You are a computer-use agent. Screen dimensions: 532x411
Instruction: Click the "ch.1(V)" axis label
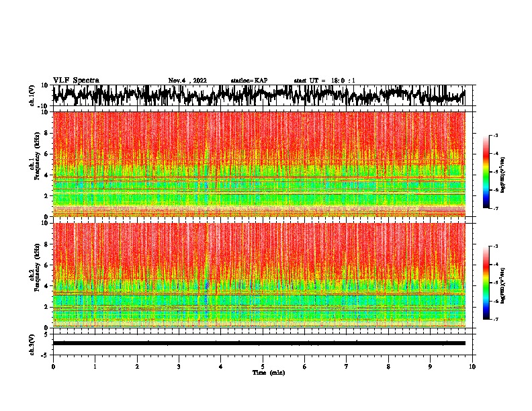[32, 95]
